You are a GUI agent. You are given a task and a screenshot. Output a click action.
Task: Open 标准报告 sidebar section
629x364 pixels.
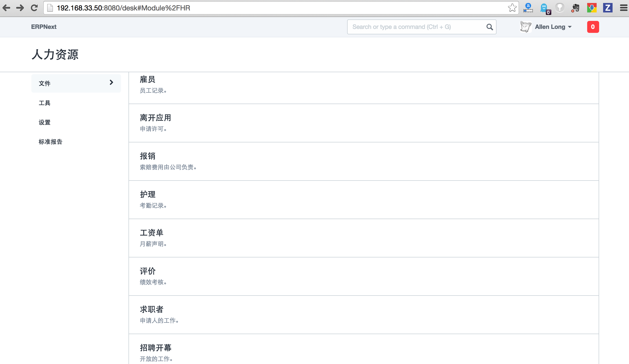click(x=50, y=142)
